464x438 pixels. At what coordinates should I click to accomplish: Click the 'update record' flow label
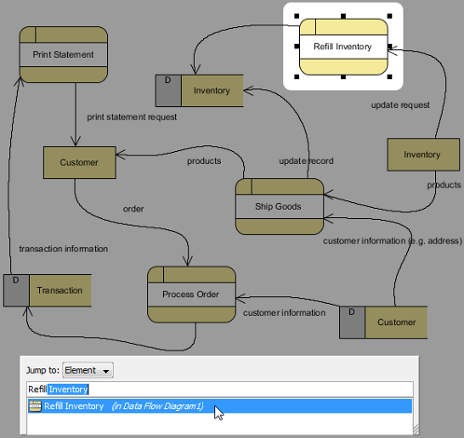(x=306, y=161)
